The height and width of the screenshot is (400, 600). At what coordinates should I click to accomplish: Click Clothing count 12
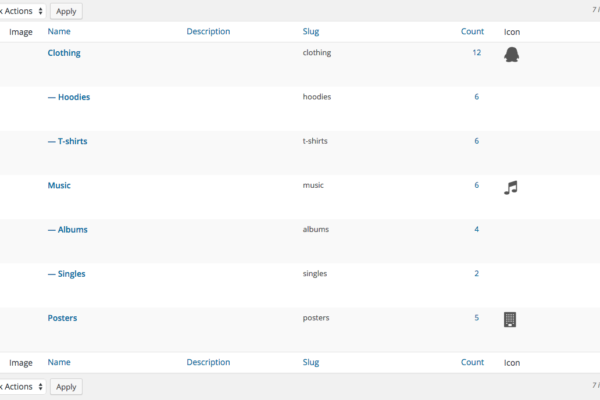(x=476, y=52)
